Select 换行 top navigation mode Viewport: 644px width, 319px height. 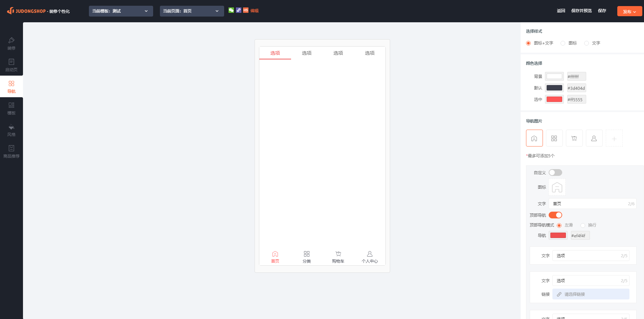tap(583, 225)
